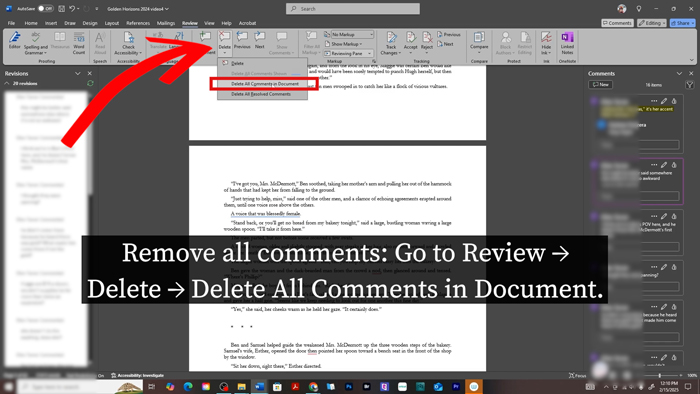Open the File tab

[11, 23]
